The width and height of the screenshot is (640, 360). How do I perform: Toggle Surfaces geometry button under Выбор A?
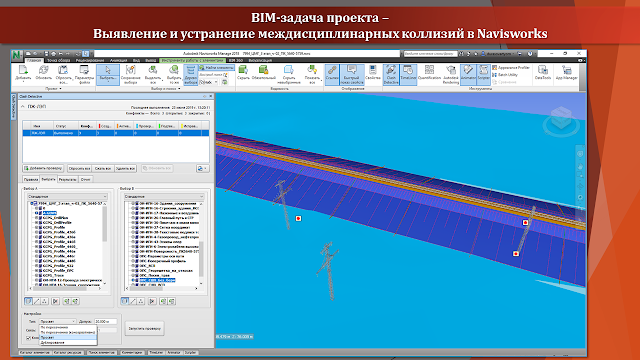click(x=29, y=301)
